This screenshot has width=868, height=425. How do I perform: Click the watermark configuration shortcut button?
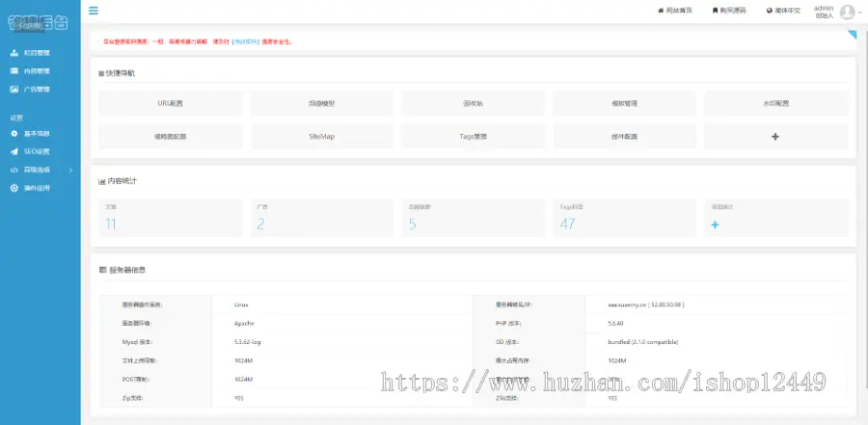click(x=776, y=103)
